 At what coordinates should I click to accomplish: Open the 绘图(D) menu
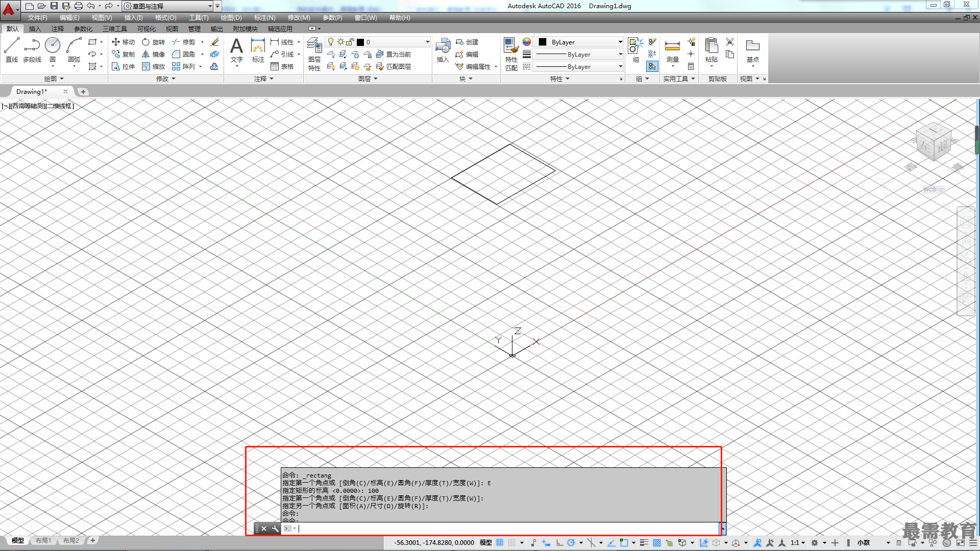(x=231, y=17)
